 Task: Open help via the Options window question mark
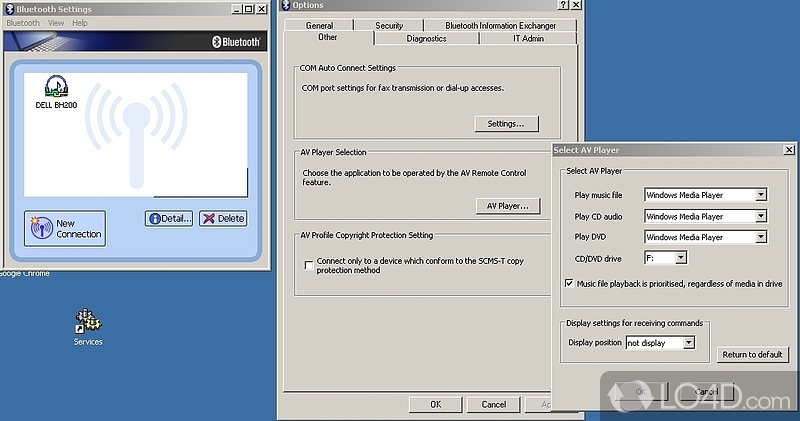pyautogui.click(x=563, y=5)
